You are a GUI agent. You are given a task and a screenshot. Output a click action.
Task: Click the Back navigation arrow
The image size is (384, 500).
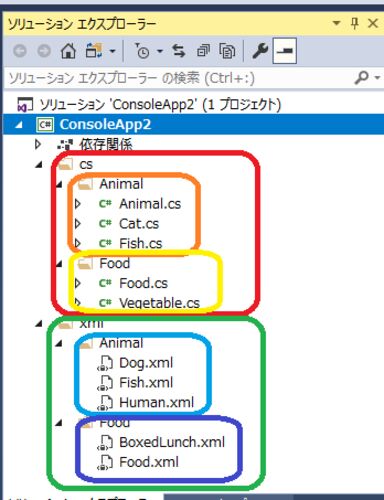tap(20, 51)
